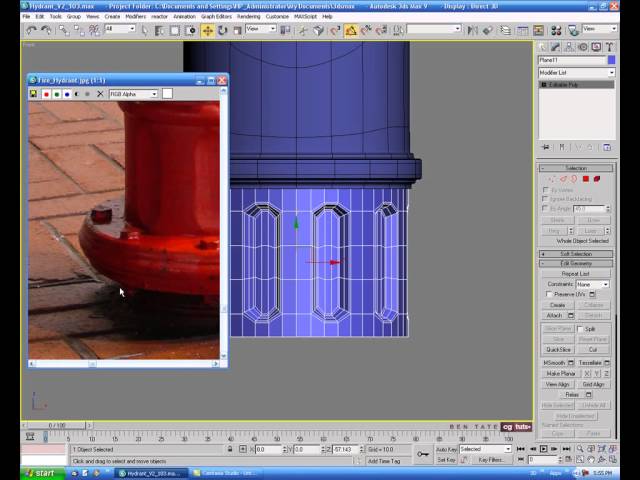Screen dimensions: 640x480
Task: Click the QuickSlice button
Action: coord(558,349)
